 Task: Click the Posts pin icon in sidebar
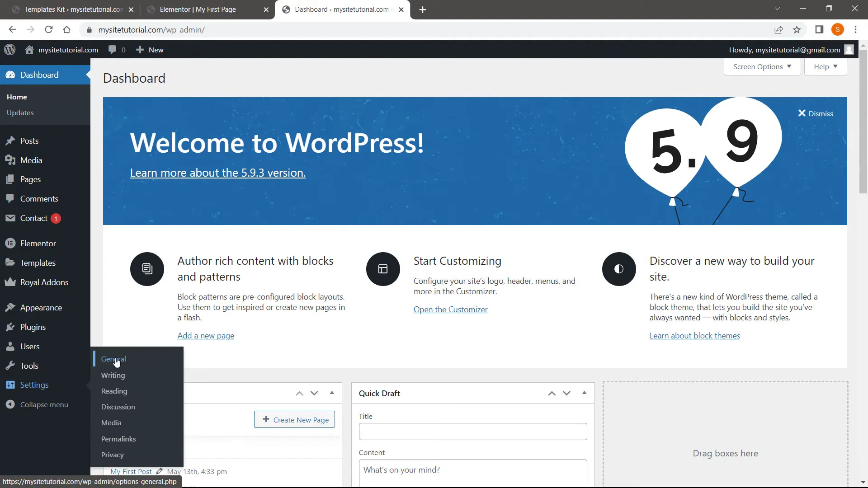click(x=10, y=141)
